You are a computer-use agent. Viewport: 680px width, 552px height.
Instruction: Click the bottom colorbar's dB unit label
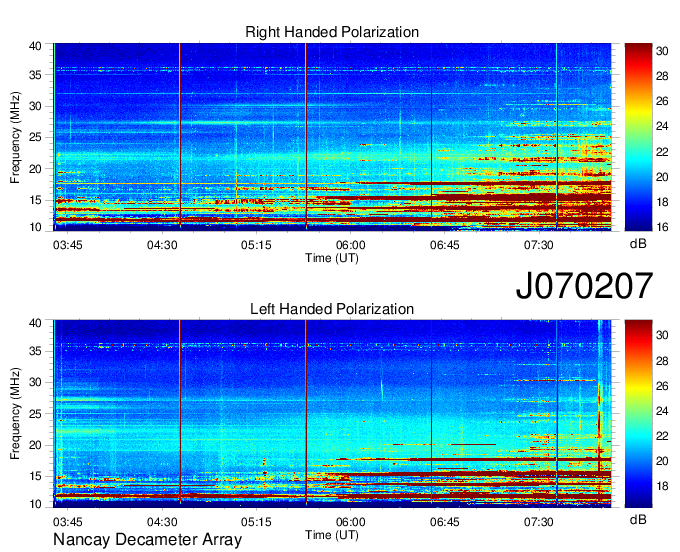point(638,520)
